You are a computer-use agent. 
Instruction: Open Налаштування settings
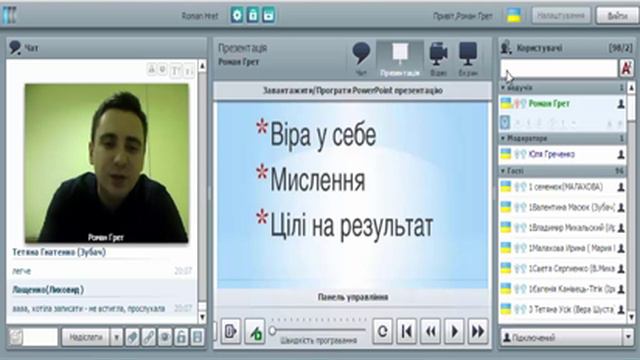click(x=561, y=16)
